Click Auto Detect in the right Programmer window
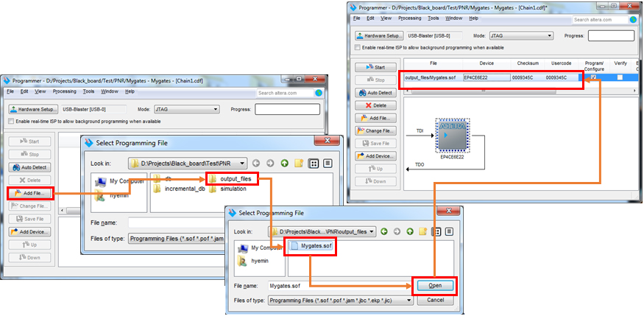This screenshot has height=319, width=644. coord(376,93)
